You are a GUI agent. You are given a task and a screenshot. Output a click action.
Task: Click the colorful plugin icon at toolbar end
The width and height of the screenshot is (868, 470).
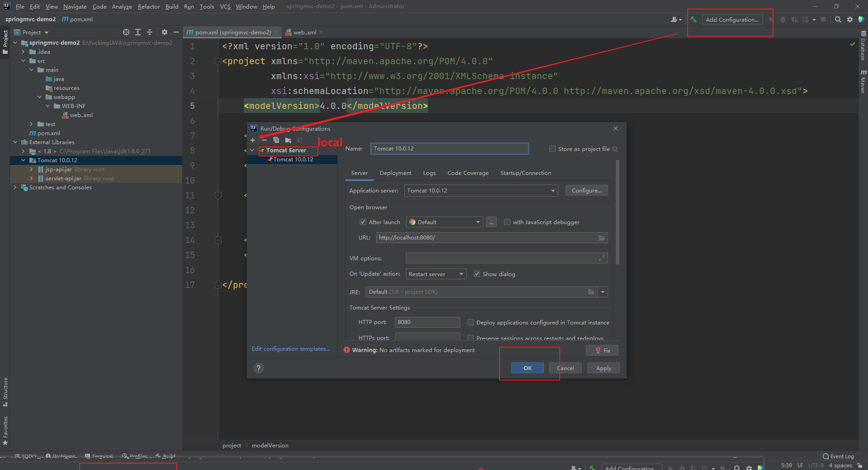[862, 19]
